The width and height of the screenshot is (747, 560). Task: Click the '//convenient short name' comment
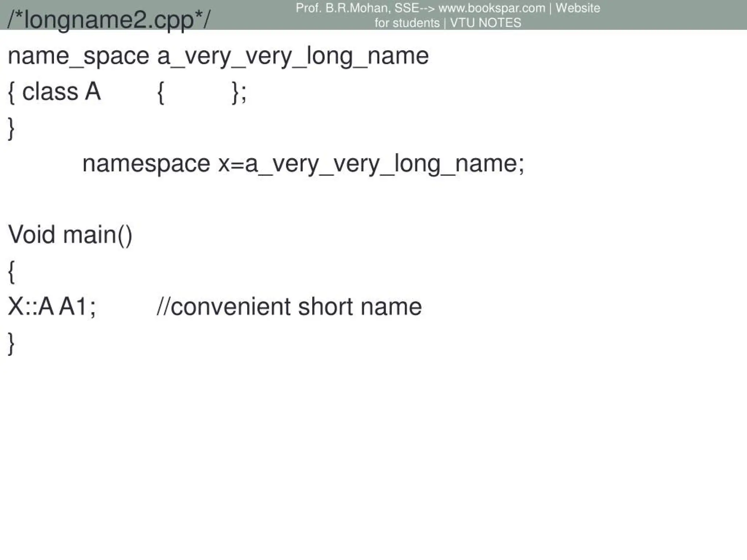click(x=289, y=306)
